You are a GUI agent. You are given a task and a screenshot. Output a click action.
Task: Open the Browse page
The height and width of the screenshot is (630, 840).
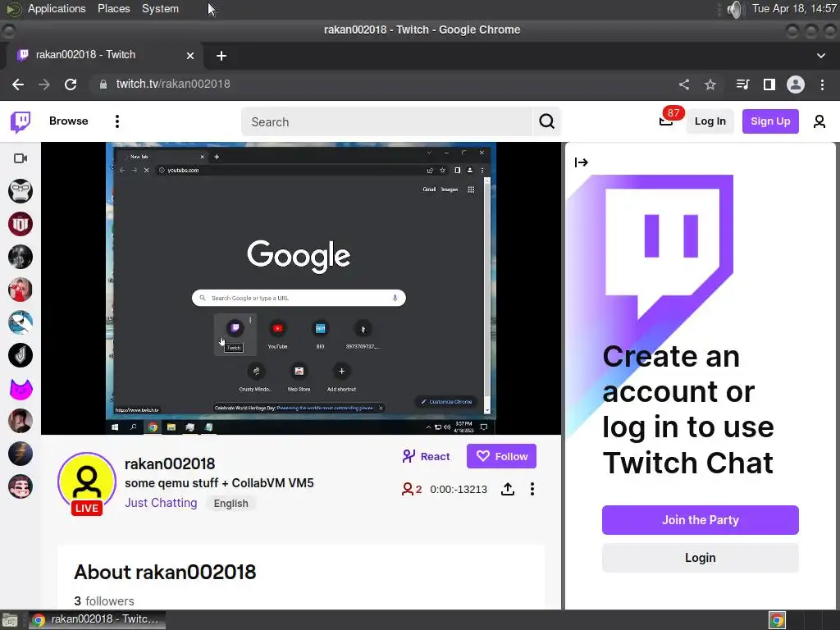click(x=69, y=121)
